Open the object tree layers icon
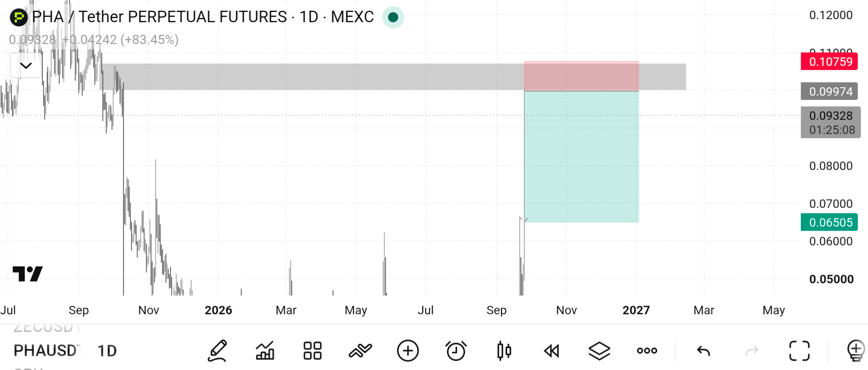 (599, 350)
